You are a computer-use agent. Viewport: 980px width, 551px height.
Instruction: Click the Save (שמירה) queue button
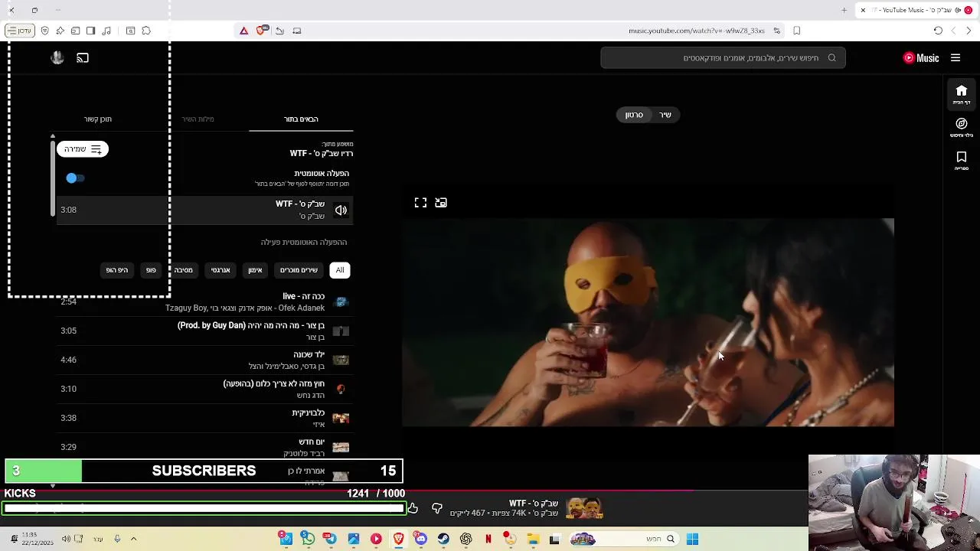[x=83, y=149]
